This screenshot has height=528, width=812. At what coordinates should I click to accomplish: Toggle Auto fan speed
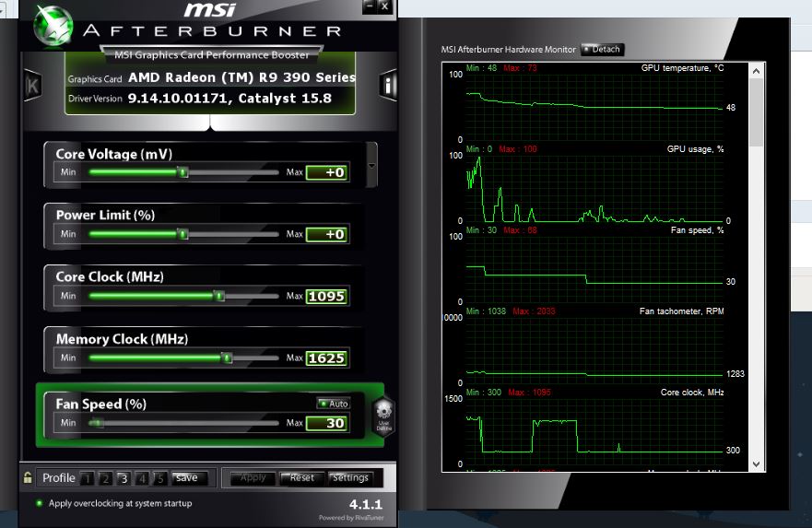click(334, 404)
